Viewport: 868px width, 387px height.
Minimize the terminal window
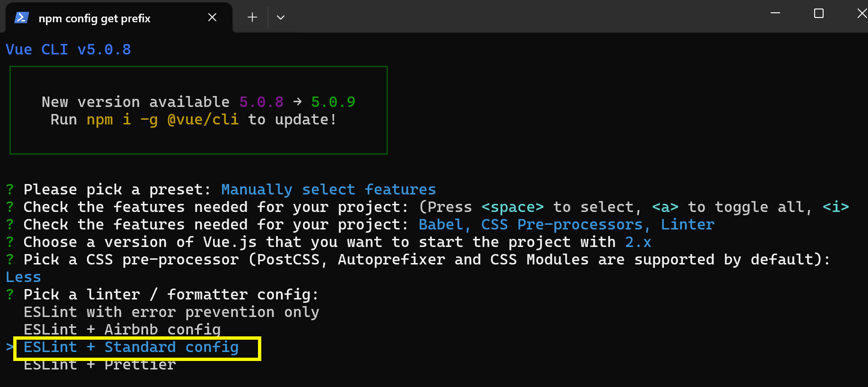click(x=775, y=13)
